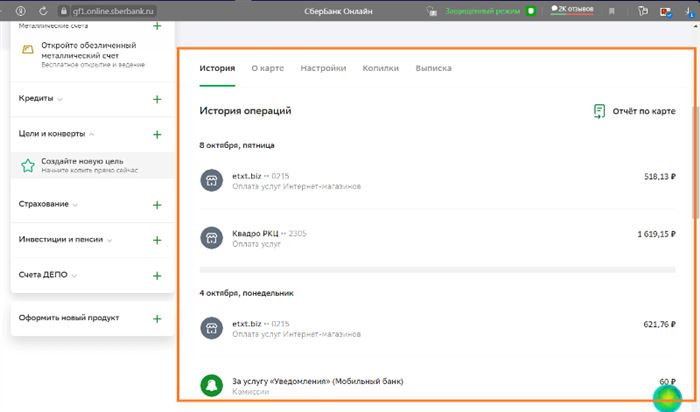Add a DEPO account with plus icon

coord(157,275)
